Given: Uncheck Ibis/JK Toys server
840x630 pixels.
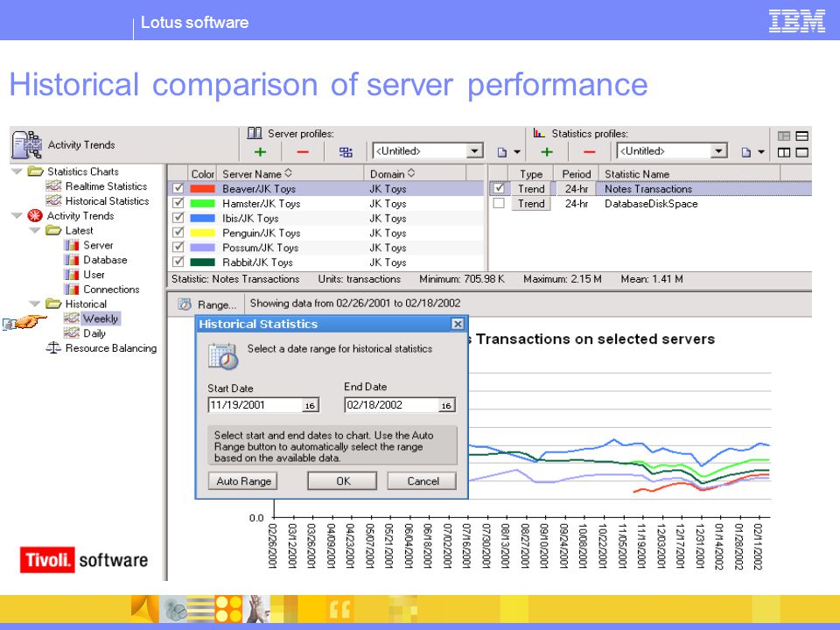Looking at the screenshot, I should coord(178,218).
